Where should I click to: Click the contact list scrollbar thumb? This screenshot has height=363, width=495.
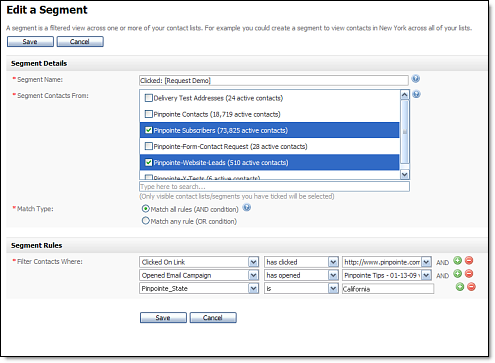pyautogui.click(x=405, y=132)
